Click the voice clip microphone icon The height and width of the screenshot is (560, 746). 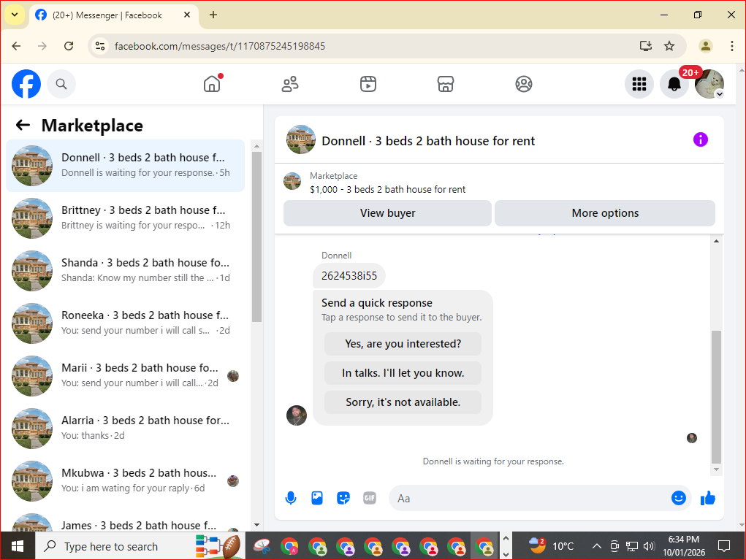[x=291, y=498]
